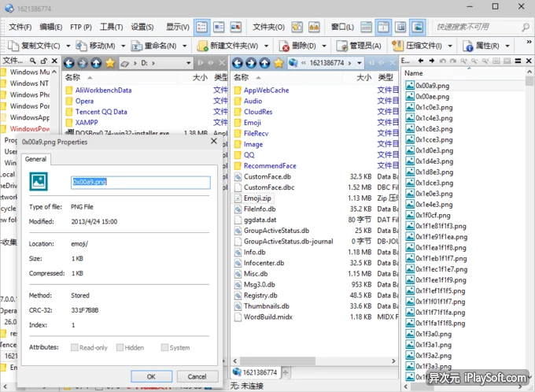Click the file name field showing 0x00a9.png
This screenshot has height=392, width=535.
(x=140, y=182)
